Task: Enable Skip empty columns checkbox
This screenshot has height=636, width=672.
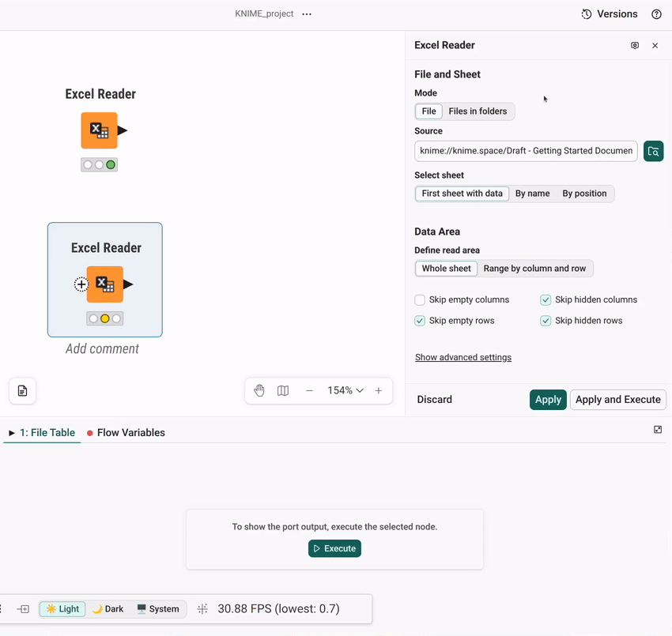Action: pyautogui.click(x=420, y=299)
